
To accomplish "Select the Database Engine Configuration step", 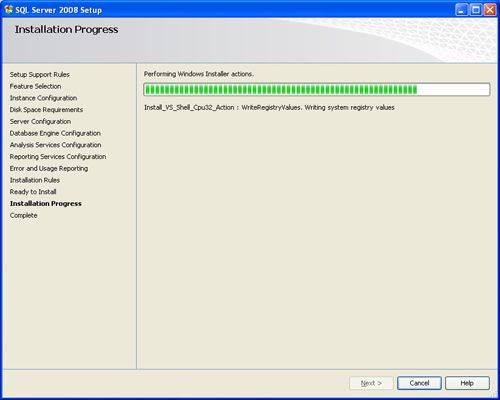I will 55,133.
